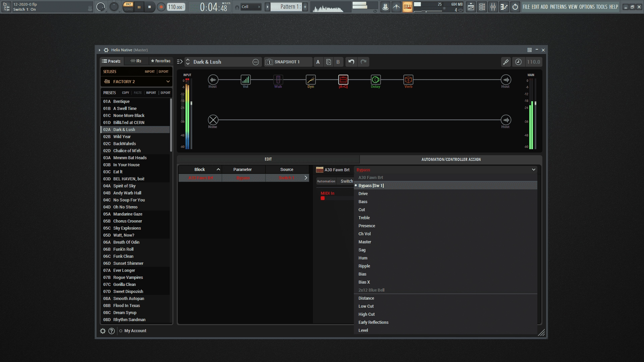Viewport: 644px width, 362px height.
Task: Open the FL Studio channel rack
Action: click(482, 7)
